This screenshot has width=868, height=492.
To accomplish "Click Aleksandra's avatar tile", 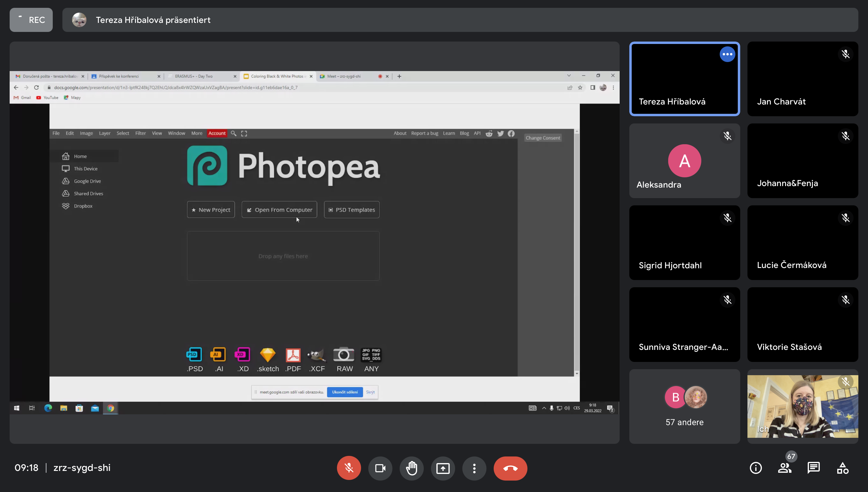I will tap(684, 161).
